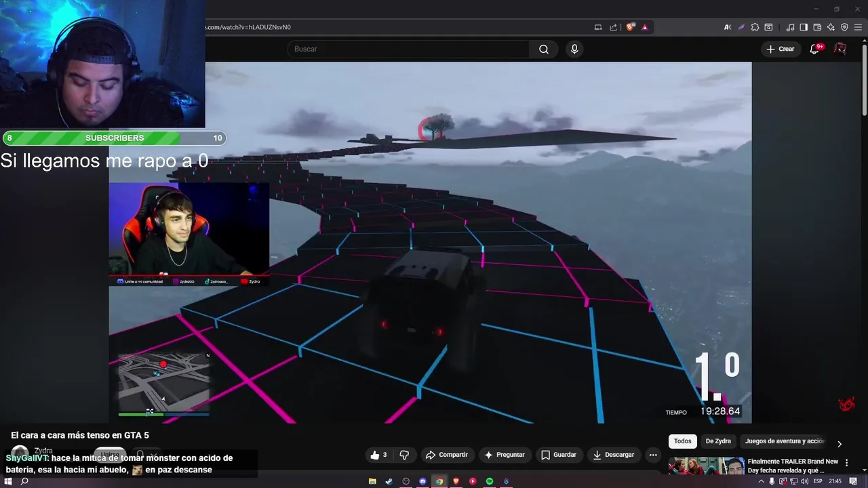Click the Preguntar button
The image size is (868, 488).
(505, 455)
